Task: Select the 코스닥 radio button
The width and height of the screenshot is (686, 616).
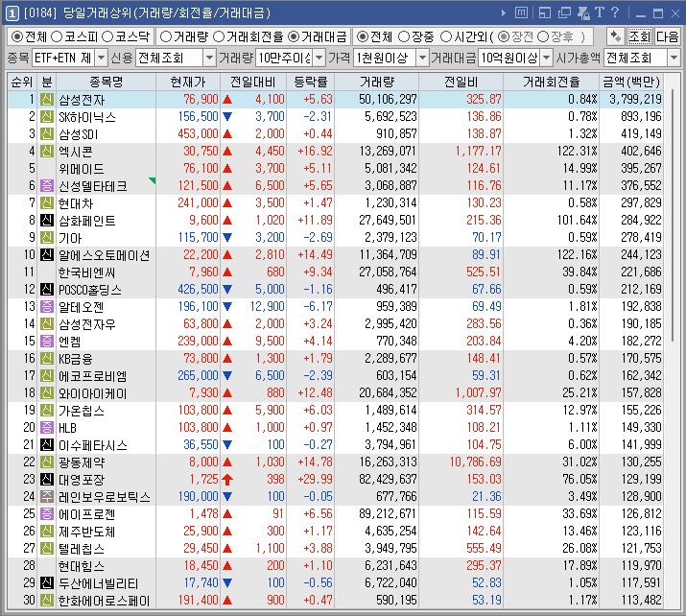Action: (107, 36)
